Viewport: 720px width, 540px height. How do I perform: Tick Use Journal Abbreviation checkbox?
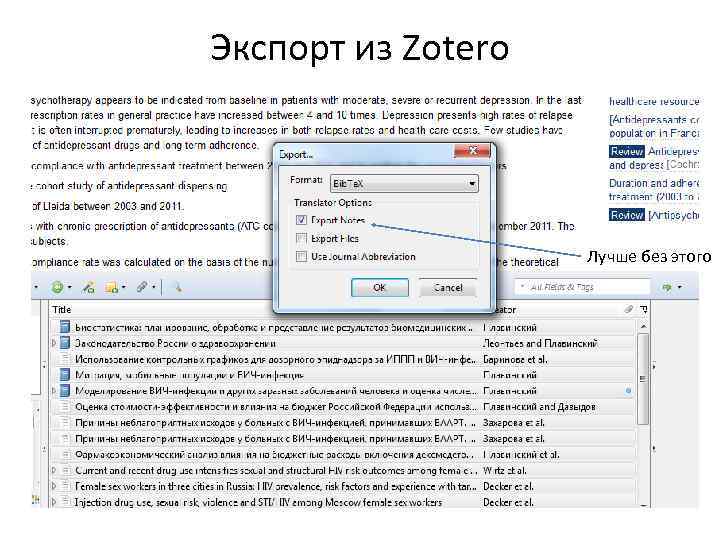[301, 256]
